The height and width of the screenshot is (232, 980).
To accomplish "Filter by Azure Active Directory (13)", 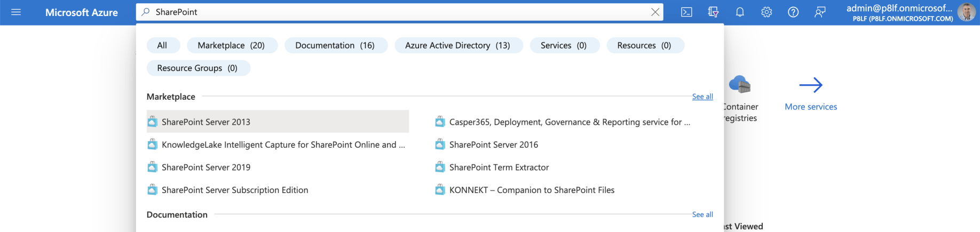I will tap(457, 45).
